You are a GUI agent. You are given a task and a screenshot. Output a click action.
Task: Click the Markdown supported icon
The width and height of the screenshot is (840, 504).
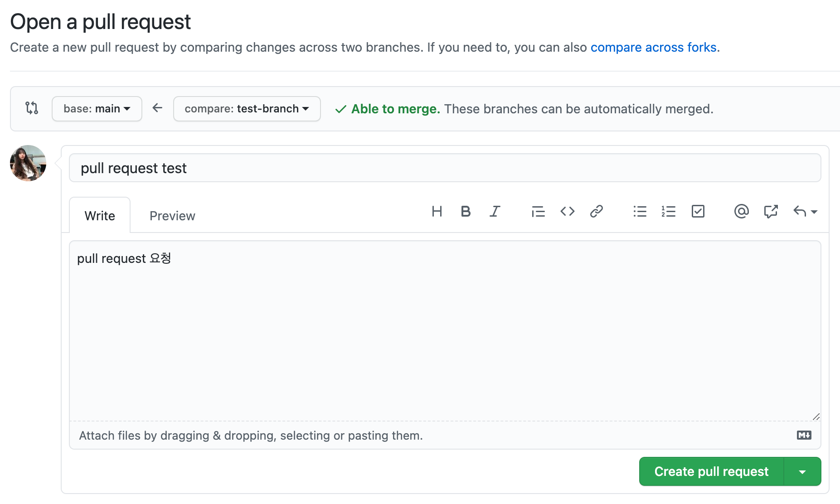pyautogui.click(x=804, y=435)
